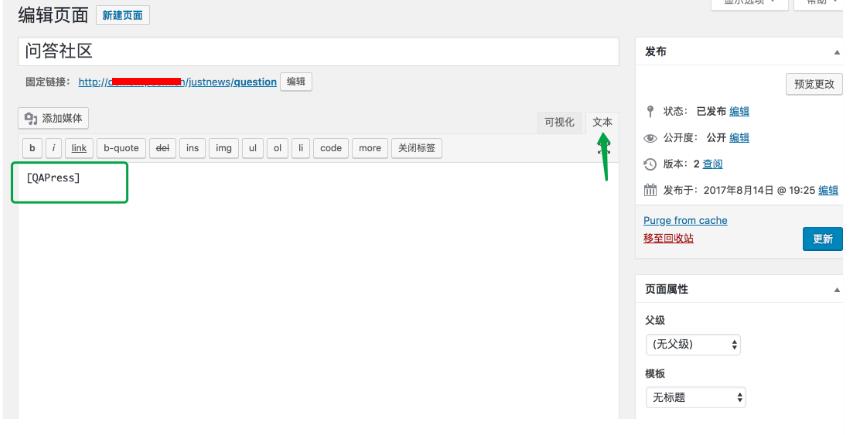This screenshot has height=435, width=867.
Task: Click the calendar icon beside 发布于
Action: pyautogui.click(x=650, y=191)
